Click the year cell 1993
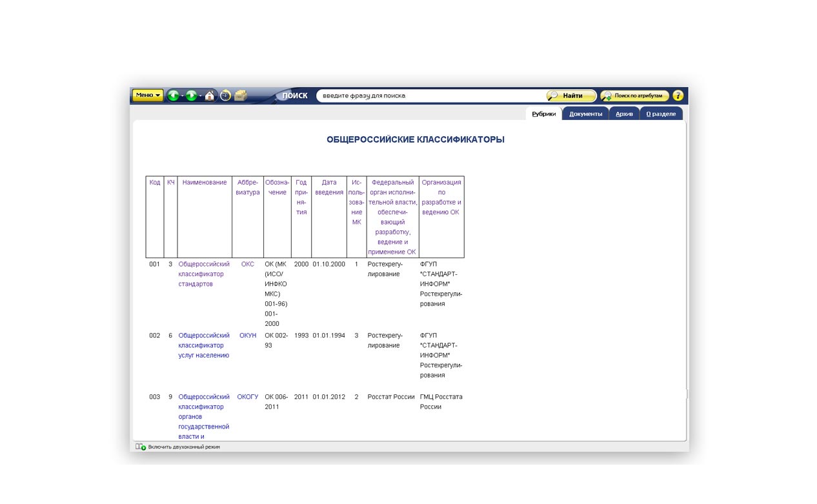This screenshot has height=504, width=817. 301,336
